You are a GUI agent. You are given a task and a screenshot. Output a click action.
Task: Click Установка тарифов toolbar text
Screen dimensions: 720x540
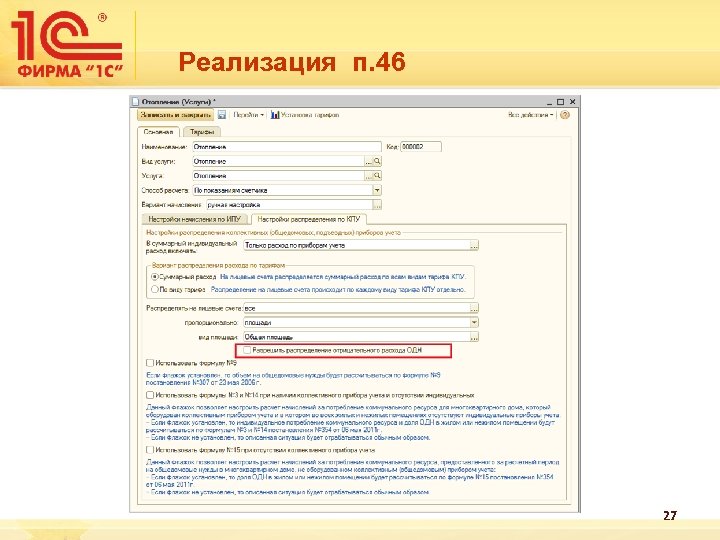[x=310, y=115]
